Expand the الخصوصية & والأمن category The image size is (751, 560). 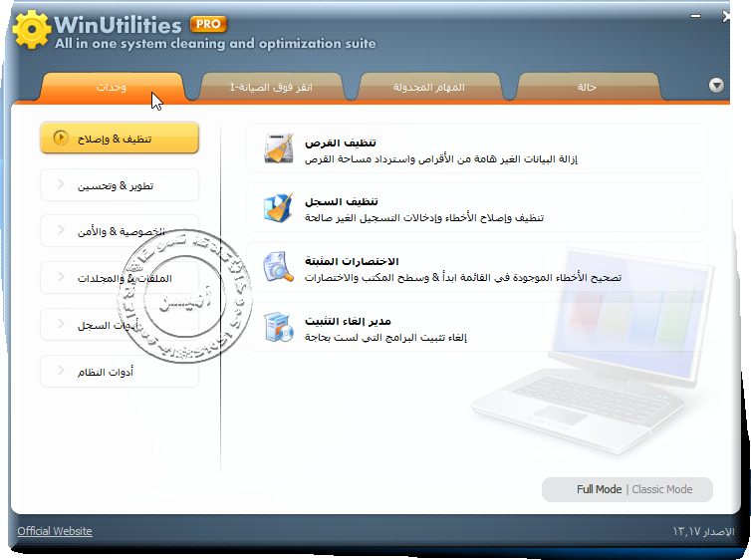point(120,231)
